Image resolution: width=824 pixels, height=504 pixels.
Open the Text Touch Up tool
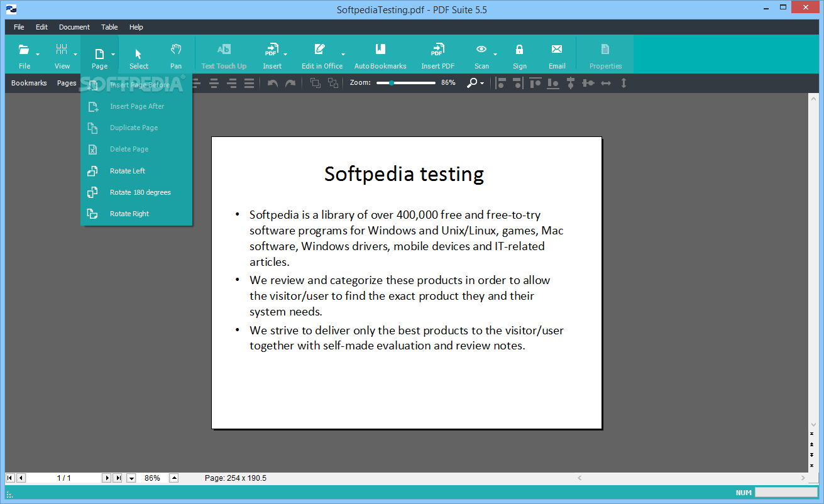click(x=224, y=55)
